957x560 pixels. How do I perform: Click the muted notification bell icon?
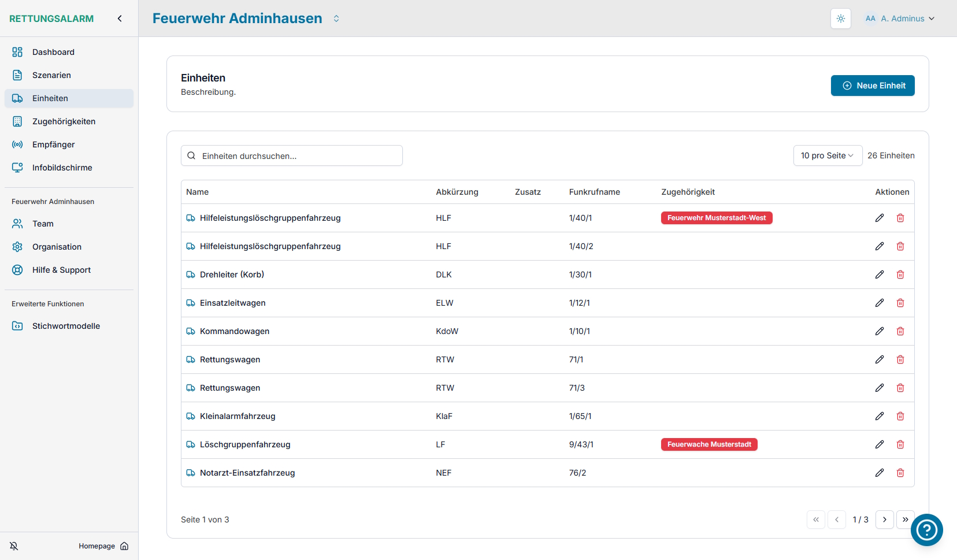14,546
